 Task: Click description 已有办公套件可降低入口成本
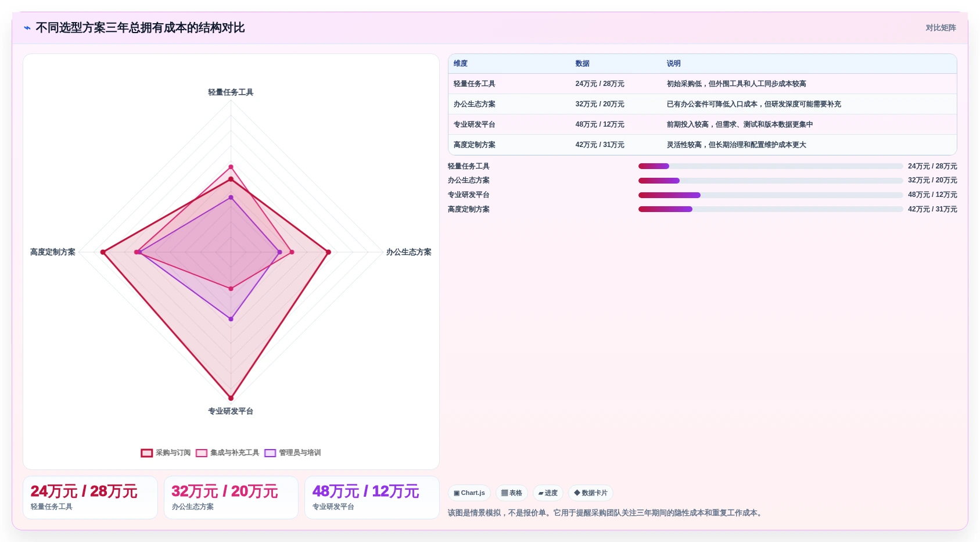(x=712, y=104)
